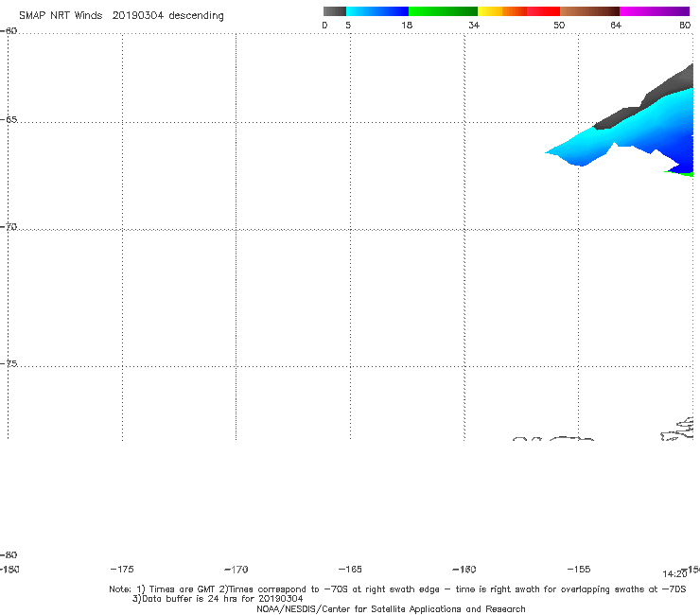Screen dimensions: 700x615
Task: Click the longitude label '-155'
Action: click(x=579, y=569)
